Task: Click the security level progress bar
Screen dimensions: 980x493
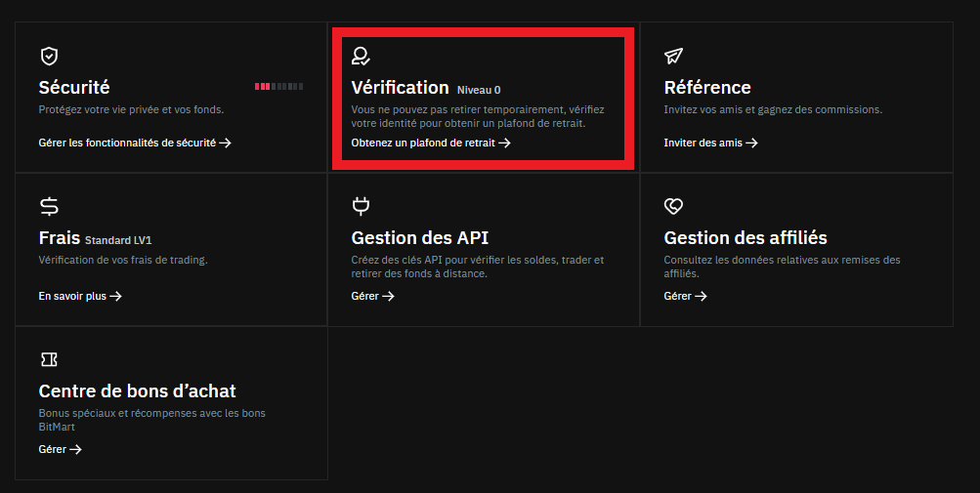Action: [278, 87]
